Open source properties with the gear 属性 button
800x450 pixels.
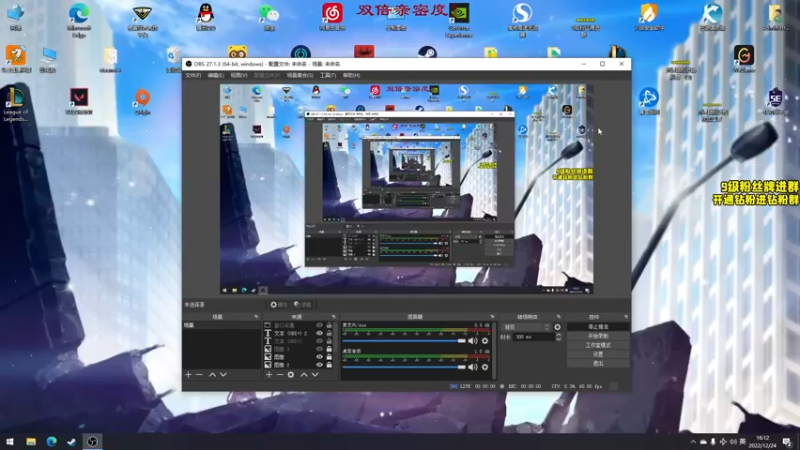tap(279, 305)
